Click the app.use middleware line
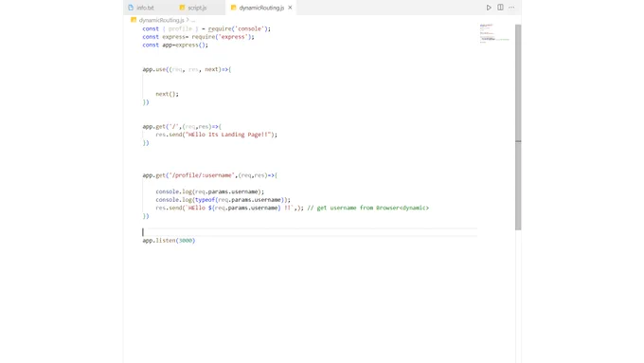644x363 pixels. click(x=187, y=69)
